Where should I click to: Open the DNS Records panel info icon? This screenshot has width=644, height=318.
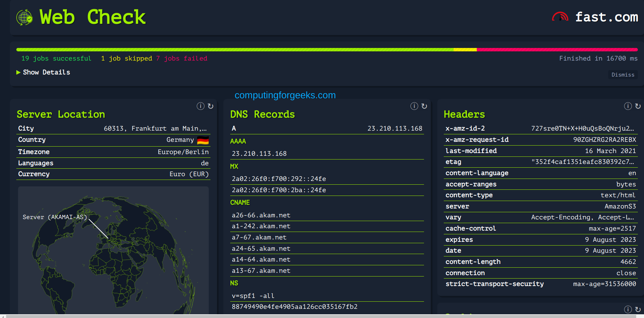(x=414, y=106)
